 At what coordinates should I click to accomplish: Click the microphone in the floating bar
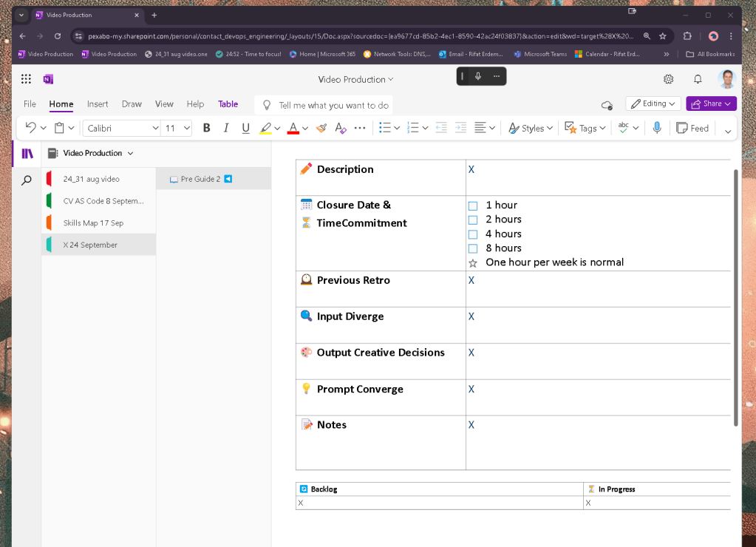(x=478, y=76)
